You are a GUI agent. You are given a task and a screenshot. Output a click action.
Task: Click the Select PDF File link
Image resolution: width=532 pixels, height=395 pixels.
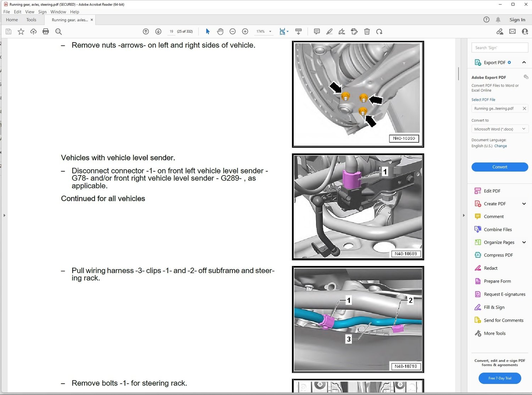click(x=483, y=100)
